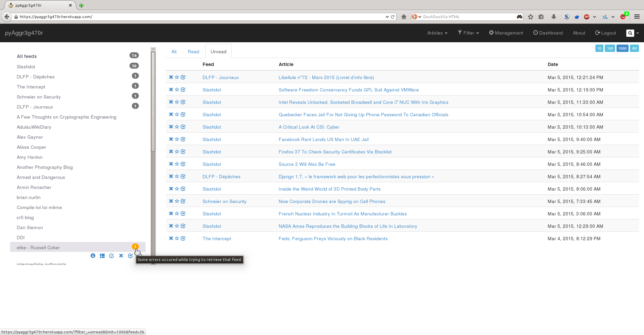This screenshot has height=335, width=644.
Task: Limit list to 1000 articles
Action: click(623, 48)
